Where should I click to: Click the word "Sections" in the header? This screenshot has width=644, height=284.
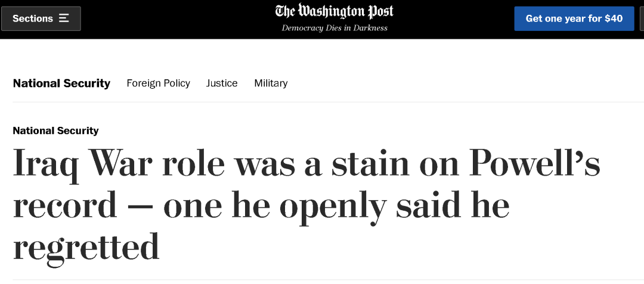(x=33, y=18)
